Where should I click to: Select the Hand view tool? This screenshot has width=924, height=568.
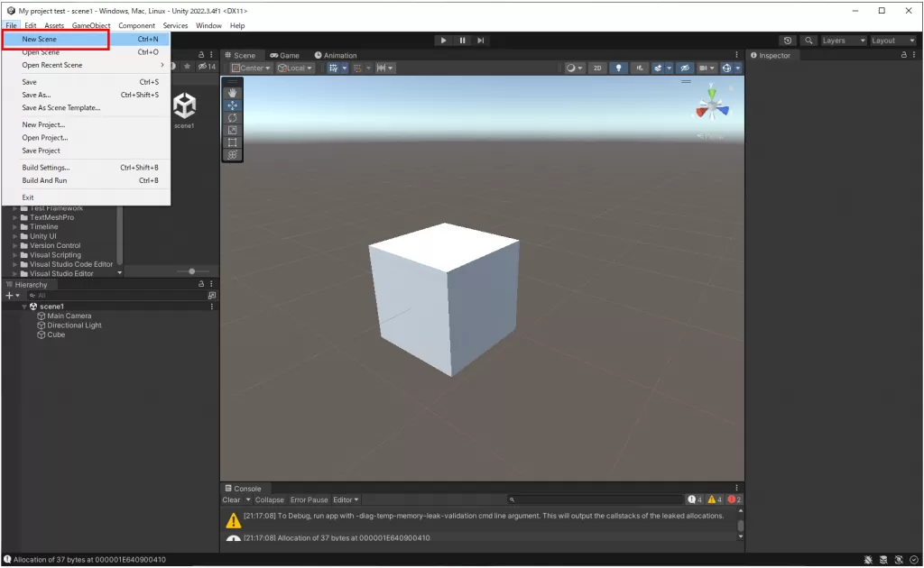tap(232, 93)
